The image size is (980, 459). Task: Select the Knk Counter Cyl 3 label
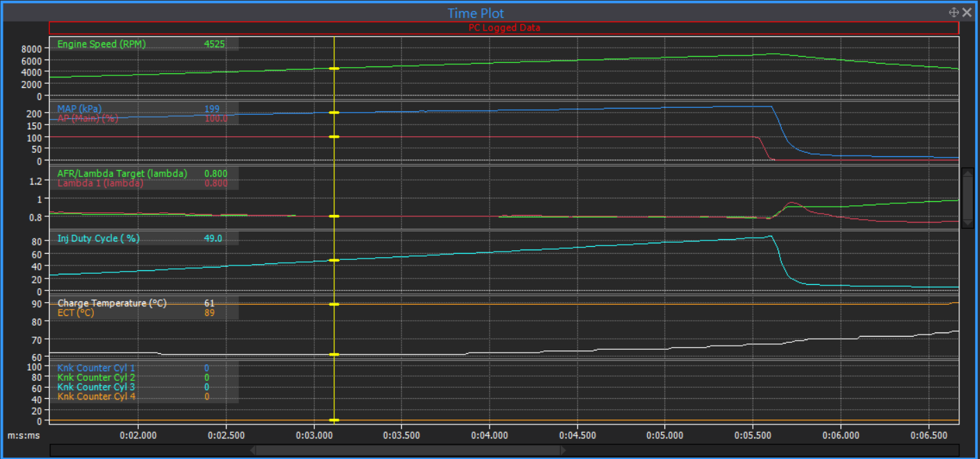point(97,387)
